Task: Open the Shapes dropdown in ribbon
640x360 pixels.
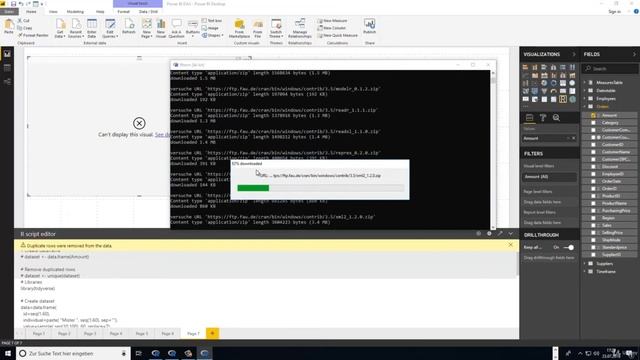Action: 213,36
